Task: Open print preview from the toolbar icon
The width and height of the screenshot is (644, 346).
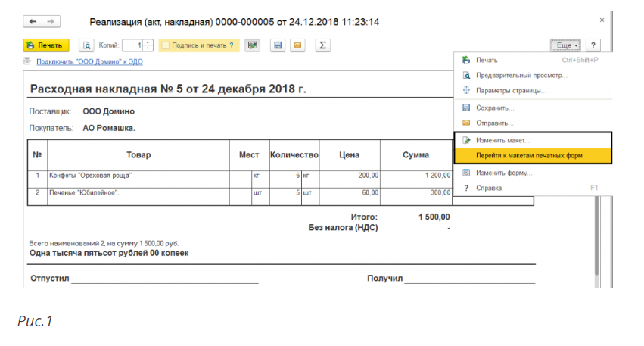Action: click(x=86, y=45)
